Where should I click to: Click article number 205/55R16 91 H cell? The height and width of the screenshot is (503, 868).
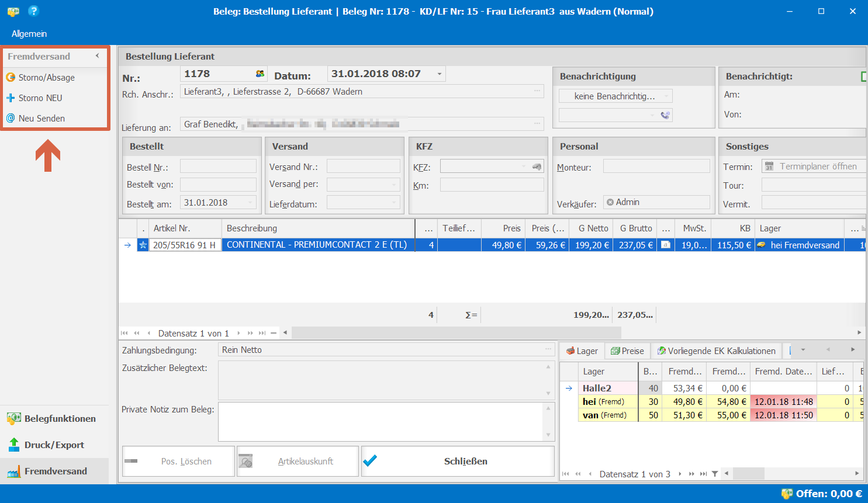tap(185, 245)
